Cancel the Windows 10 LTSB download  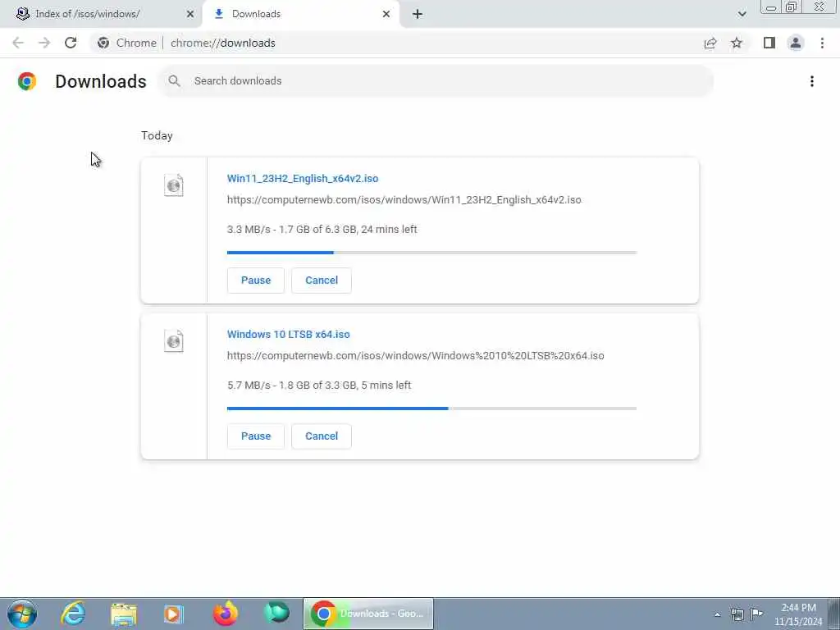[x=322, y=436]
